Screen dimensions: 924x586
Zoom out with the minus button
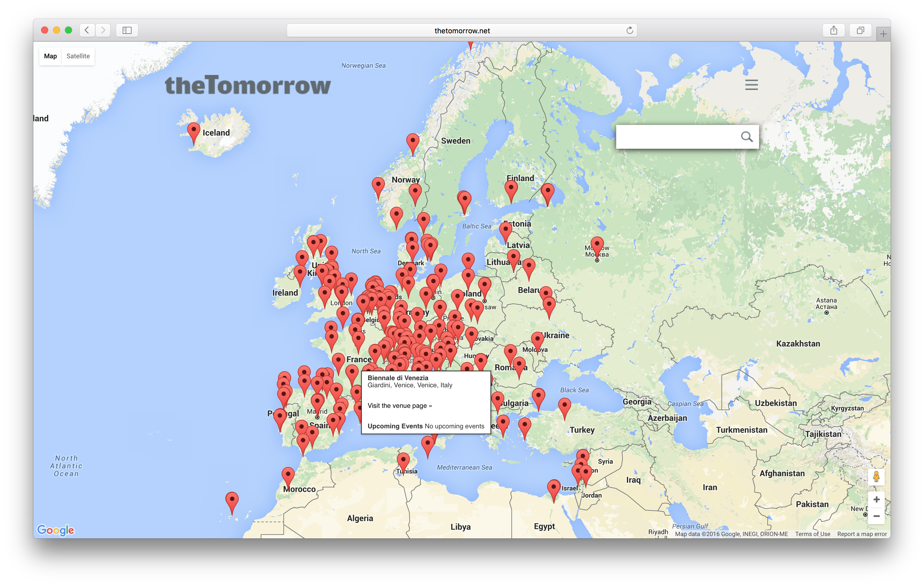(x=876, y=516)
